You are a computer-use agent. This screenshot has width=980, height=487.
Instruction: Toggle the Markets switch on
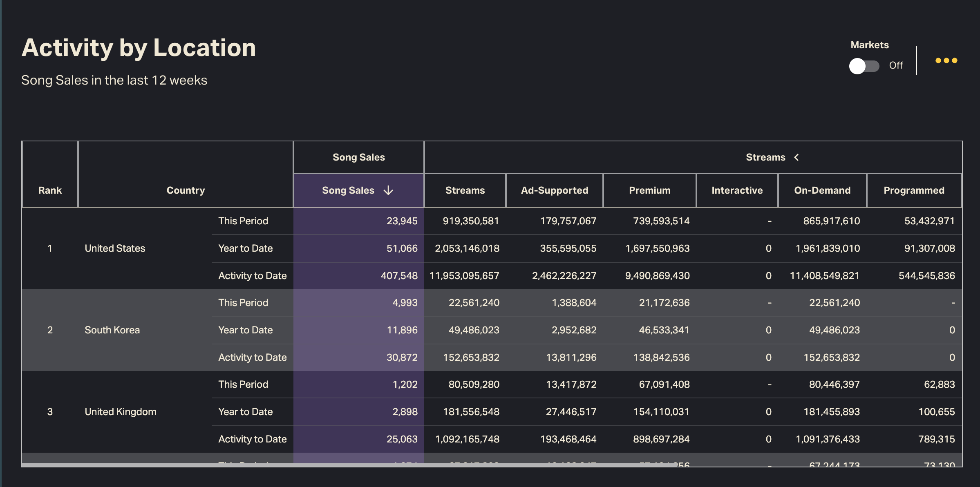coord(864,66)
